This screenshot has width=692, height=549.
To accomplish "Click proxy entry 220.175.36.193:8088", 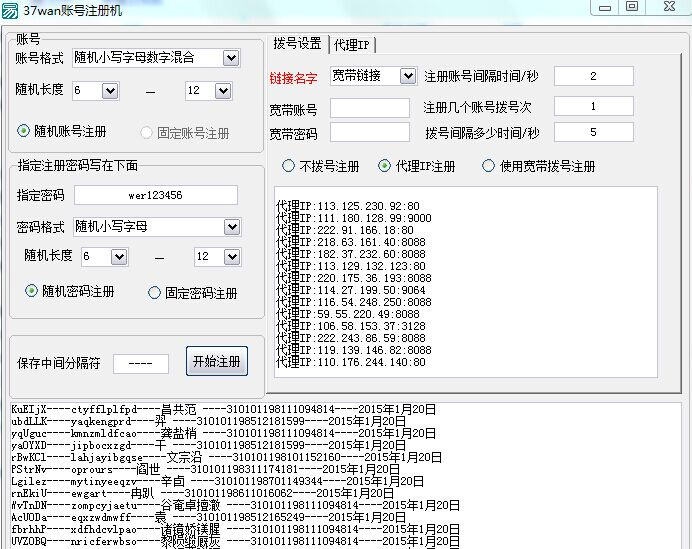I will [x=354, y=278].
